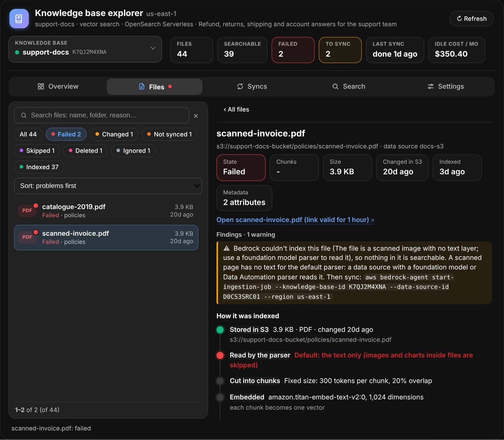Open scanned-invoice.pdf via the one-hour link

pyautogui.click(x=295, y=220)
